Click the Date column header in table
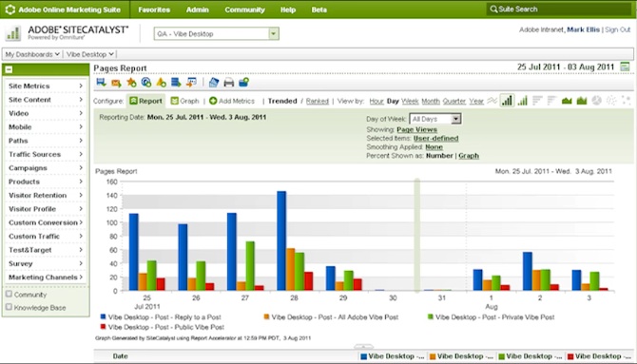637x364 pixels. 120,356
